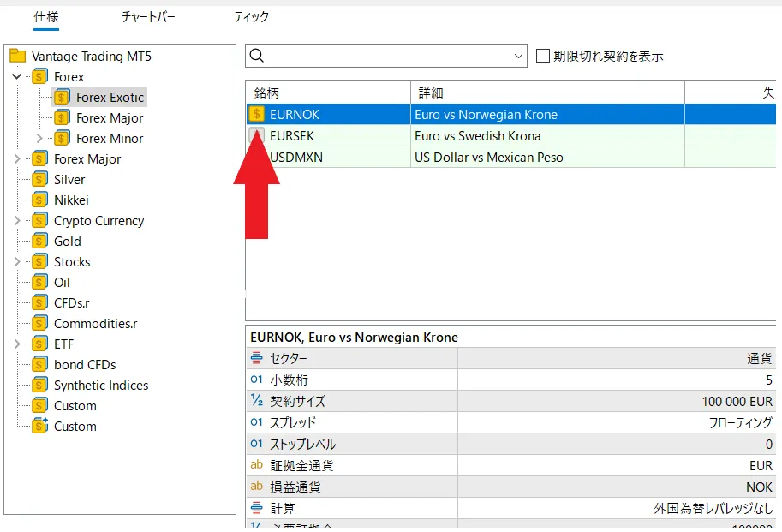This screenshot has height=532, width=782.
Task: Expand the Forex Minor tree node
Action: pos(39,139)
